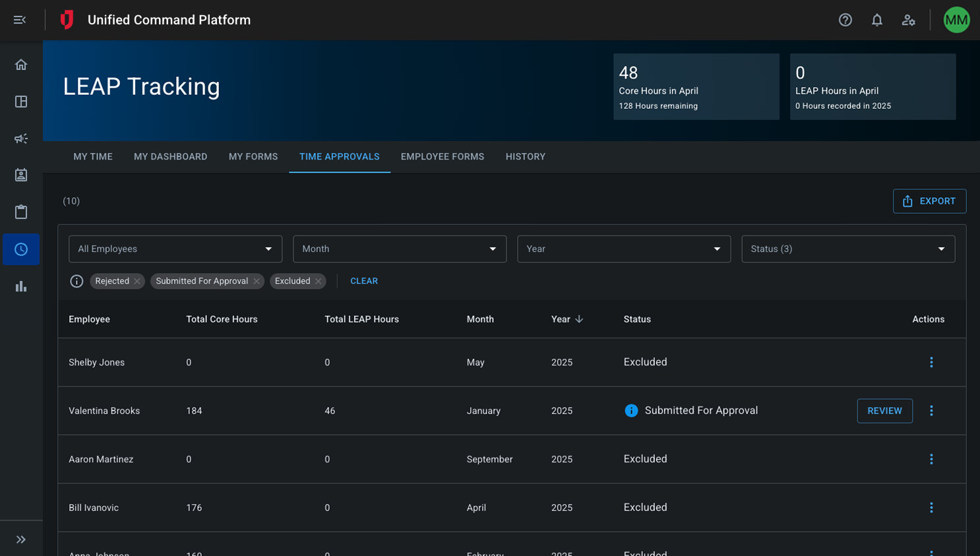980x556 pixels.
Task: Go to the Employee Forms tab
Action: pyautogui.click(x=442, y=157)
